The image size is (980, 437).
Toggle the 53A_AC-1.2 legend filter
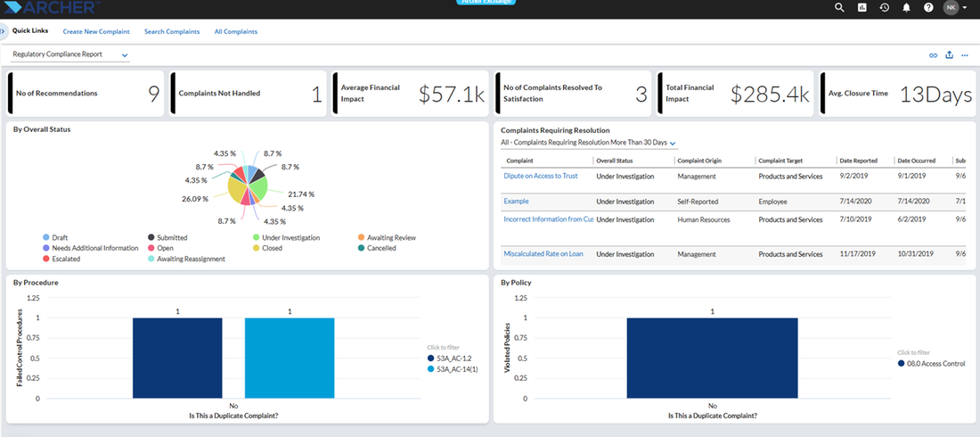click(449, 359)
